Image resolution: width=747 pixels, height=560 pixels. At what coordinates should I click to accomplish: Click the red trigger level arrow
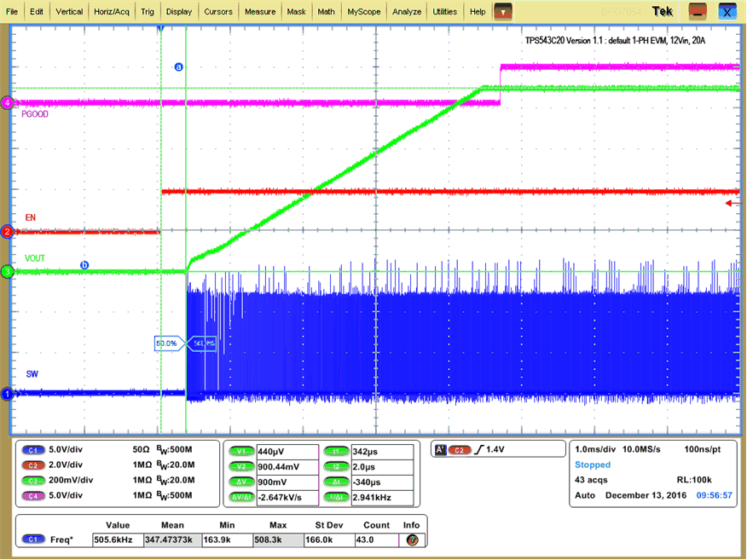[731, 204]
